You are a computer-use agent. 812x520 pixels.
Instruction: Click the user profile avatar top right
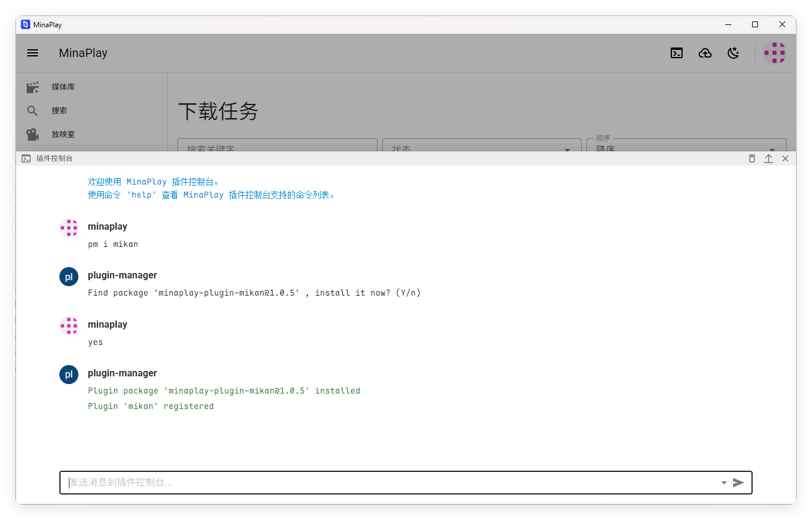point(775,53)
